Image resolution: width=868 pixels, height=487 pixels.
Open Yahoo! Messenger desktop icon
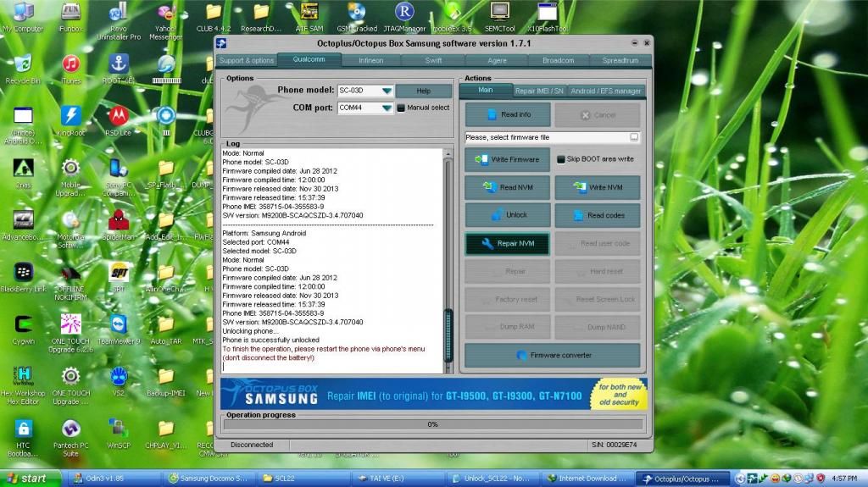point(166,21)
